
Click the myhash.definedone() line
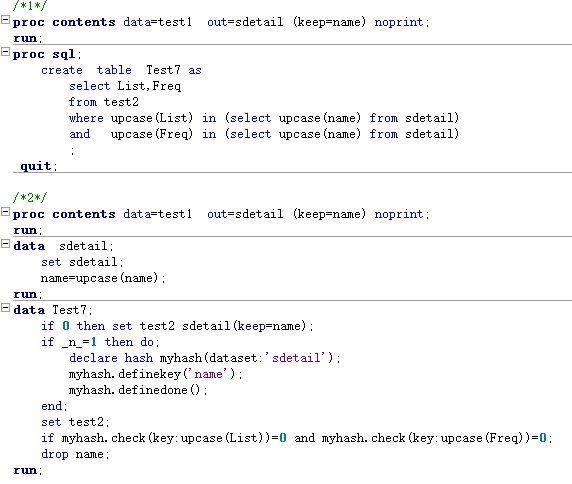click(x=138, y=390)
